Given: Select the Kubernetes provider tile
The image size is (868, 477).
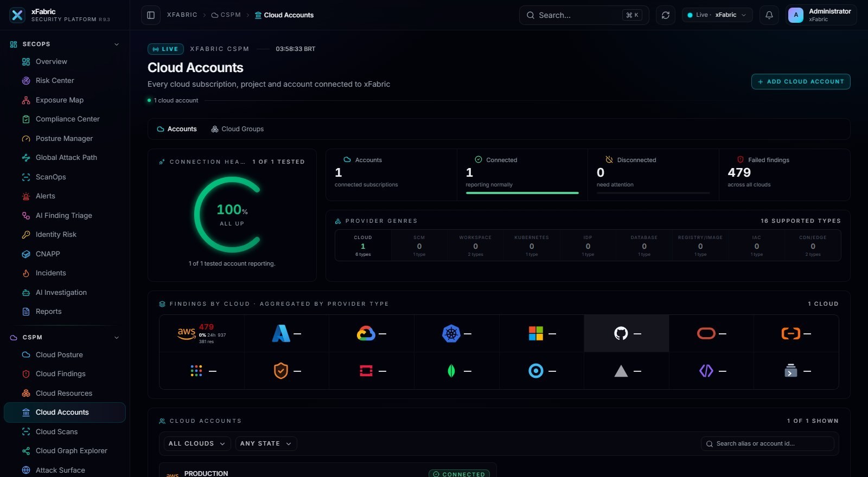Looking at the screenshot, I should (x=457, y=333).
